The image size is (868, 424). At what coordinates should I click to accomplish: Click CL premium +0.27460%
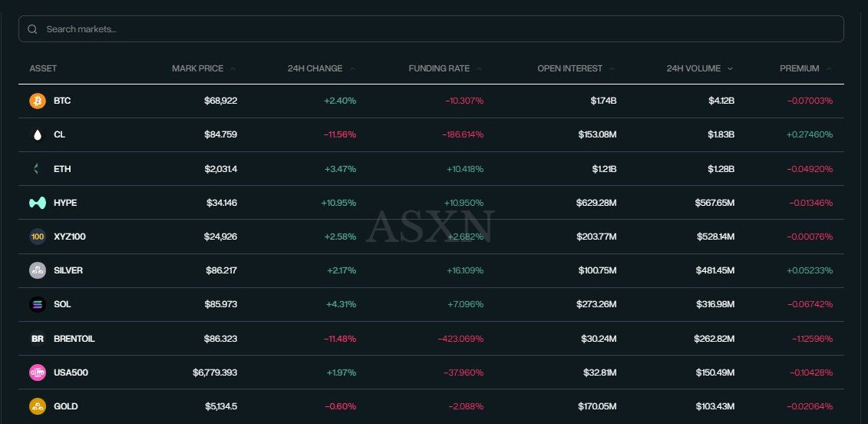pos(810,134)
